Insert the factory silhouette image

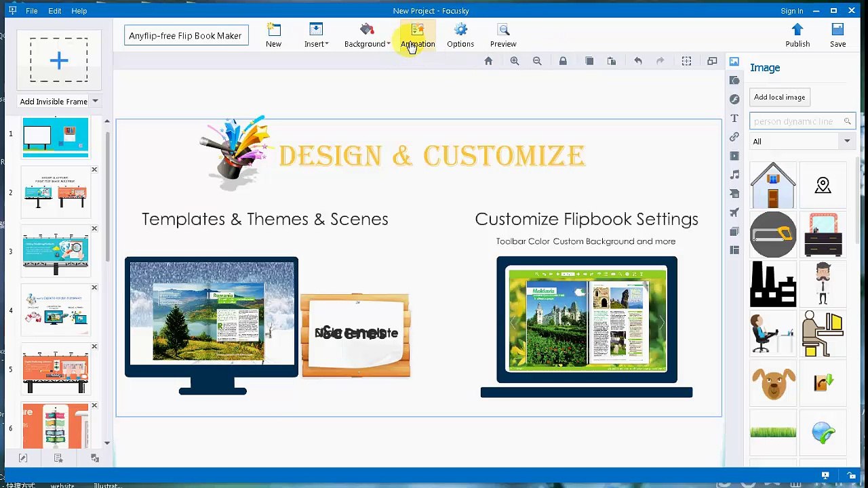point(773,284)
